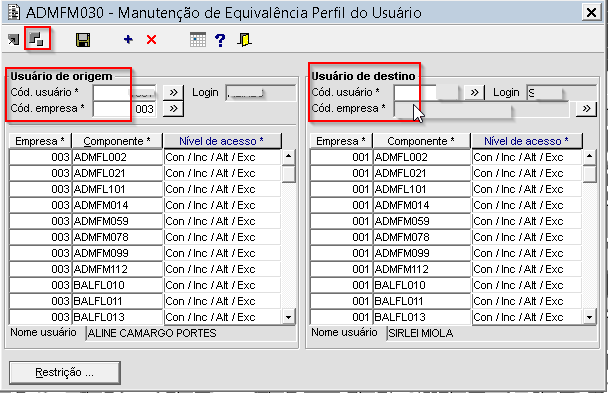Open help with the question mark icon
Viewport: 608px width, 393px height.
coord(220,40)
